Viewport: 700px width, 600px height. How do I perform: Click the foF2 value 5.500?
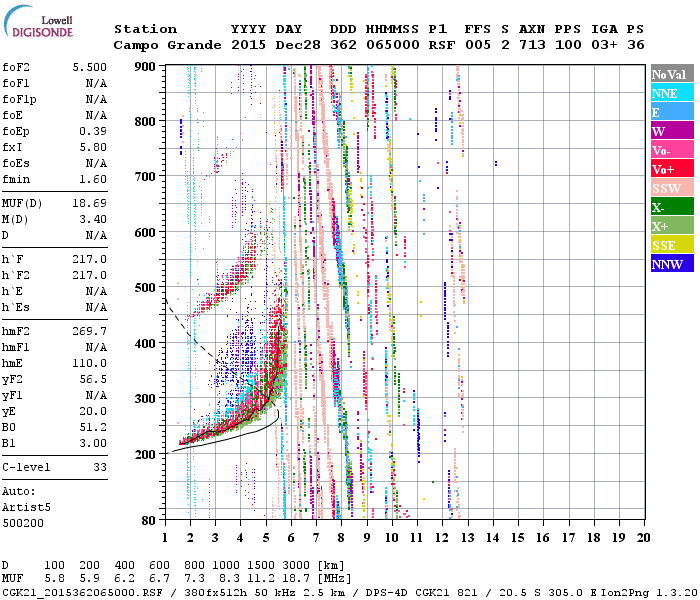coord(90,67)
